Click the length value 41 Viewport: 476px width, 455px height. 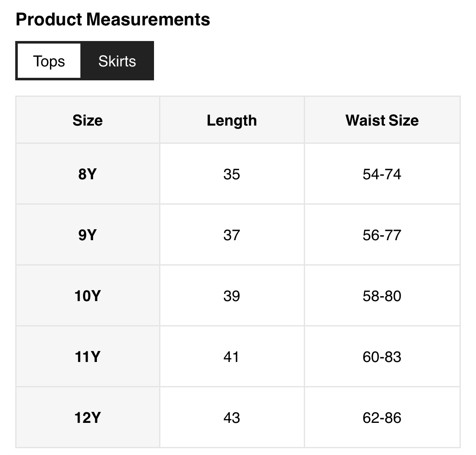click(x=231, y=356)
